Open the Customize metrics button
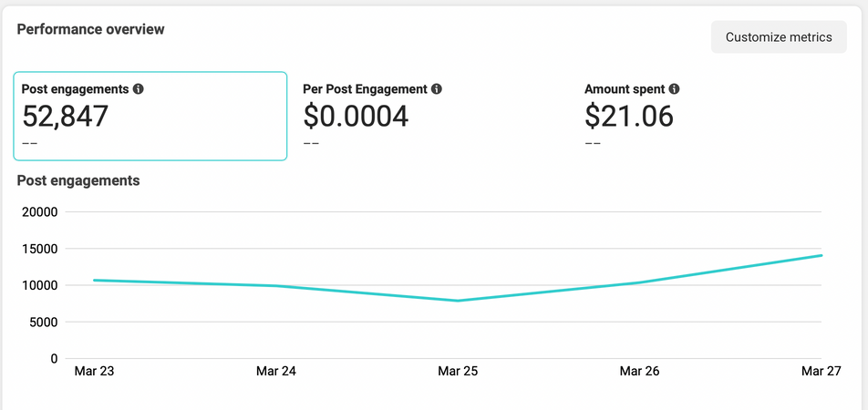Viewport: 868px width, 410px height. pyautogui.click(x=779, y=37)
